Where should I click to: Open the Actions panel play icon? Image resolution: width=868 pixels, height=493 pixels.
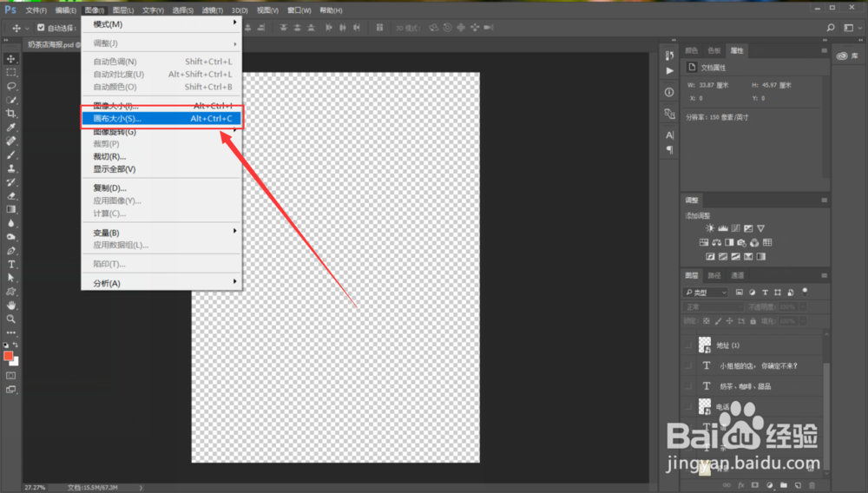[x=670, y=71]
